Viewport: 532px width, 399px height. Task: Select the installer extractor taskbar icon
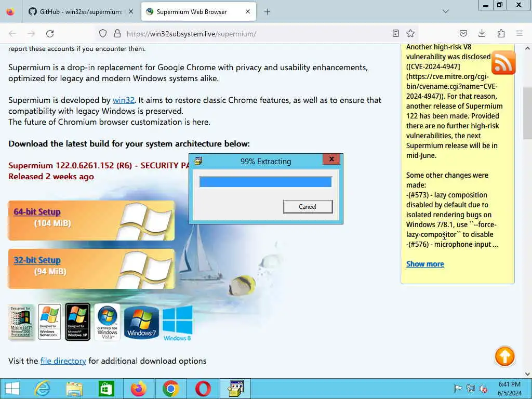pyautogui.click(x=235, y=389)
